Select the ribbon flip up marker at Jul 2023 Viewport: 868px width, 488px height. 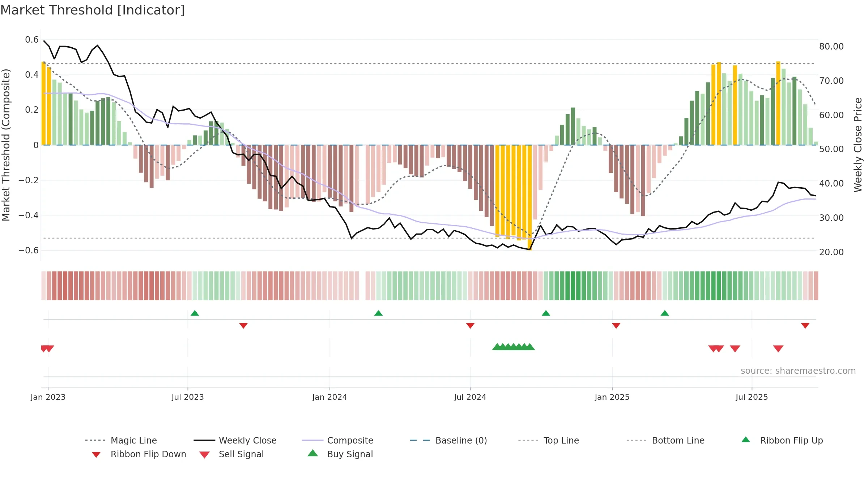(195, 313)
